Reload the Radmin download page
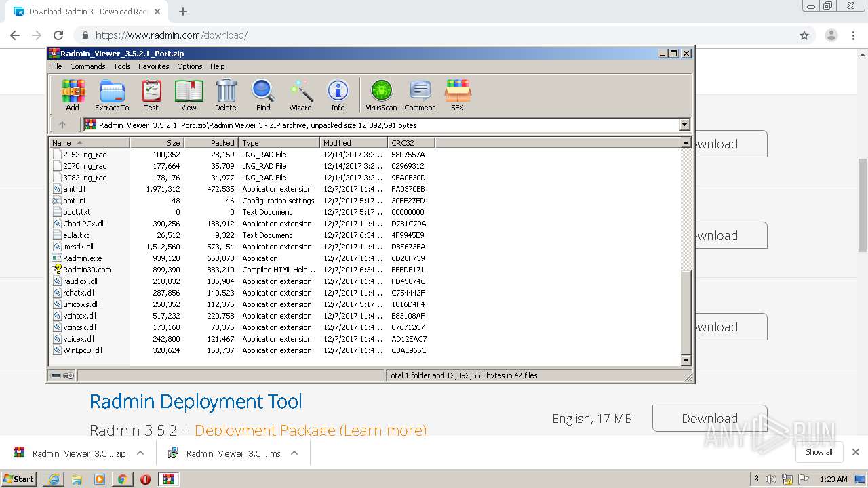 click(x=58, y=35)
